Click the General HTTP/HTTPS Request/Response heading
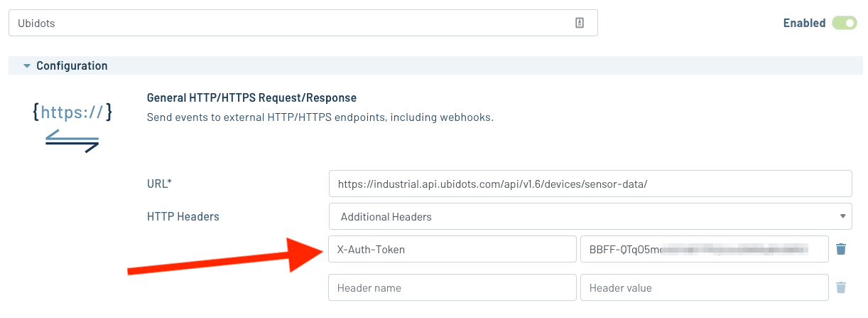Image resolution: width=868 pixels, height=318 pixels. [x=251, y=97]
